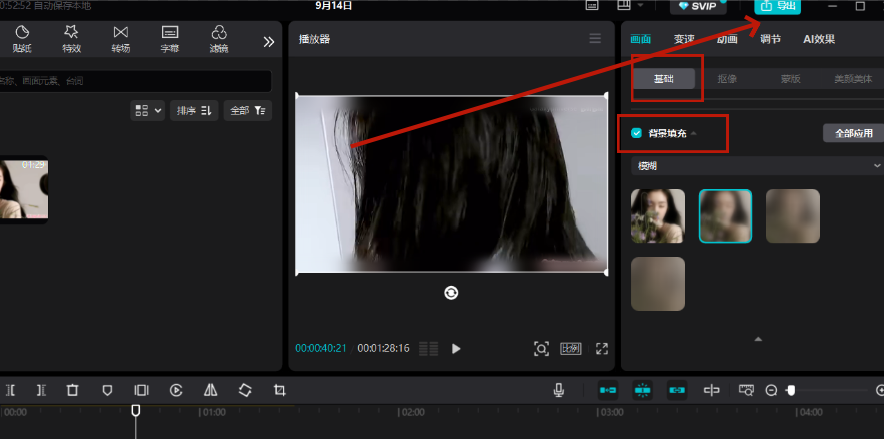Image resolution: width=884 pixels, height=439 pixels.
Task: Click the reset rotation icon below the preview
Action: coord(451,292)
